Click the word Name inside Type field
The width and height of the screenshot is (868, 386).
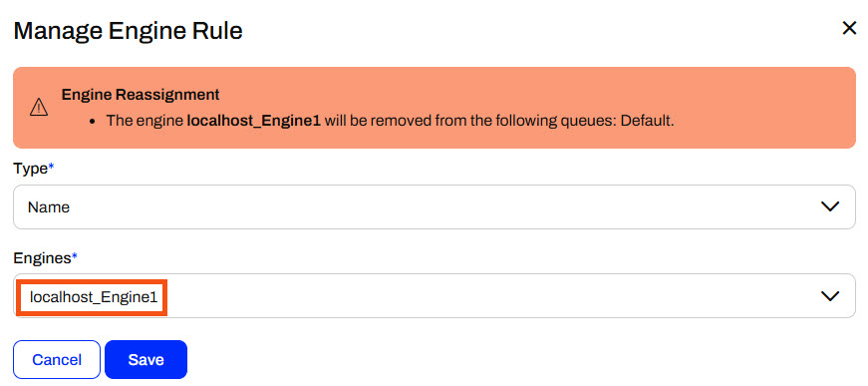click(49, 207)
